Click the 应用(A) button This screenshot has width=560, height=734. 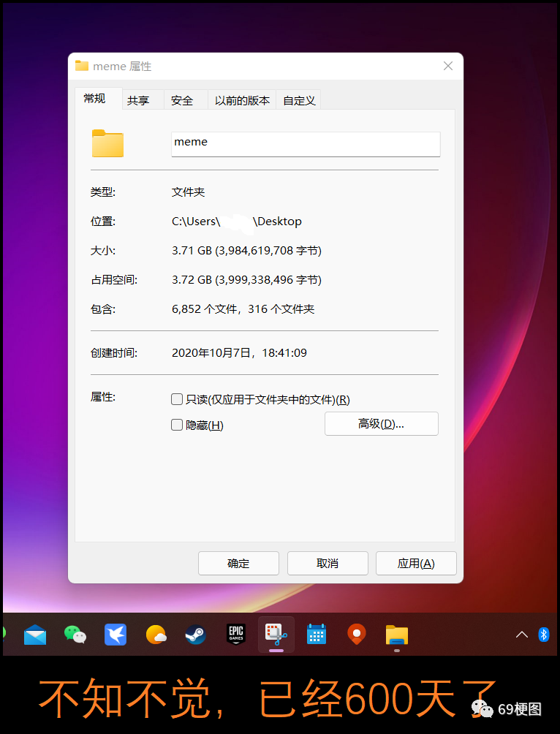(416, 563)
